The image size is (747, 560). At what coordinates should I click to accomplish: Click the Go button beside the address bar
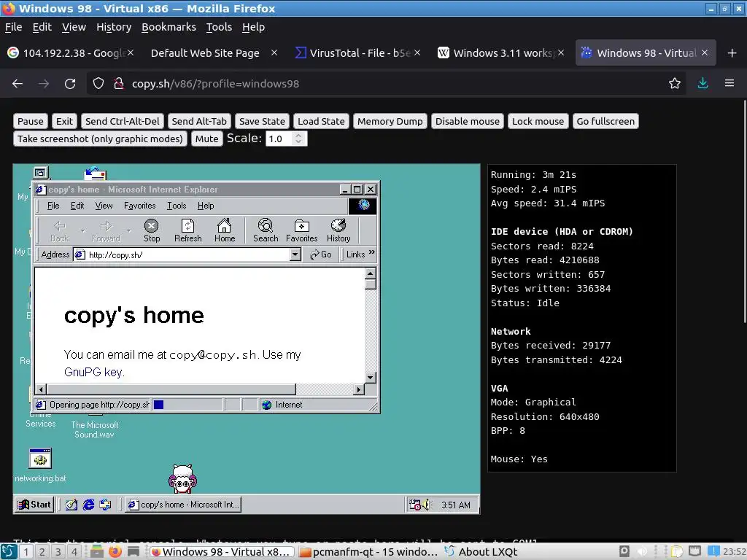321,254
